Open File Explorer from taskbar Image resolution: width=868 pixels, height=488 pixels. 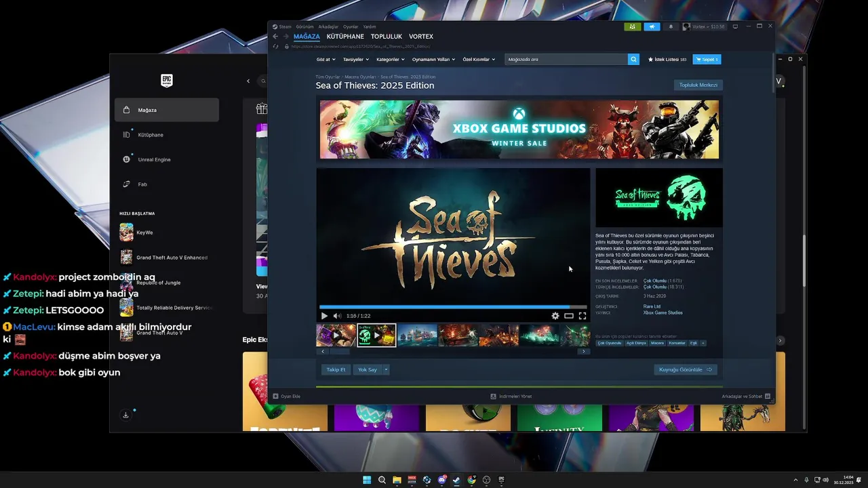coord(397,480)
